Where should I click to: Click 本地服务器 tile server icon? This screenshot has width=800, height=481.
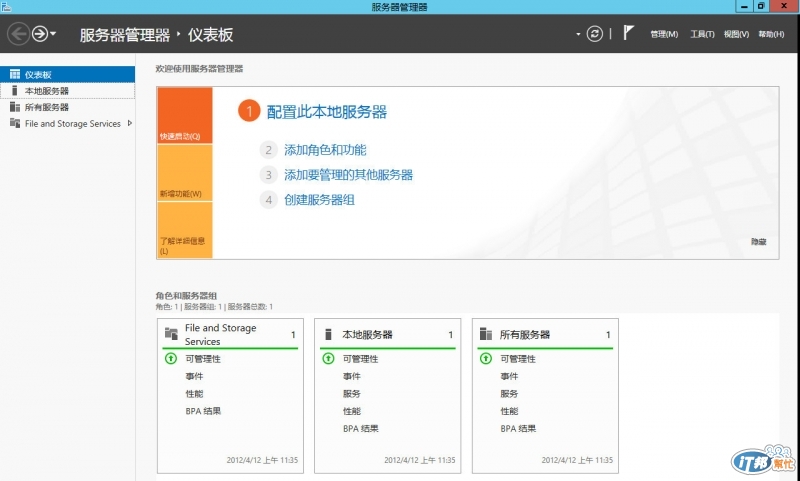pyautogui.click(x=328, y=334)
